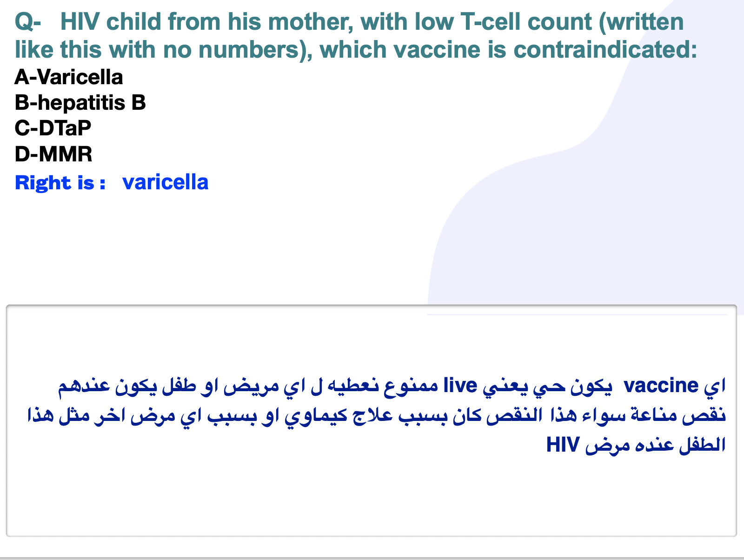The height and width of the screenshot is (560, 744).
Task: Click the blue 'varicella' correct answer text
Action: [x=165, y=182]
